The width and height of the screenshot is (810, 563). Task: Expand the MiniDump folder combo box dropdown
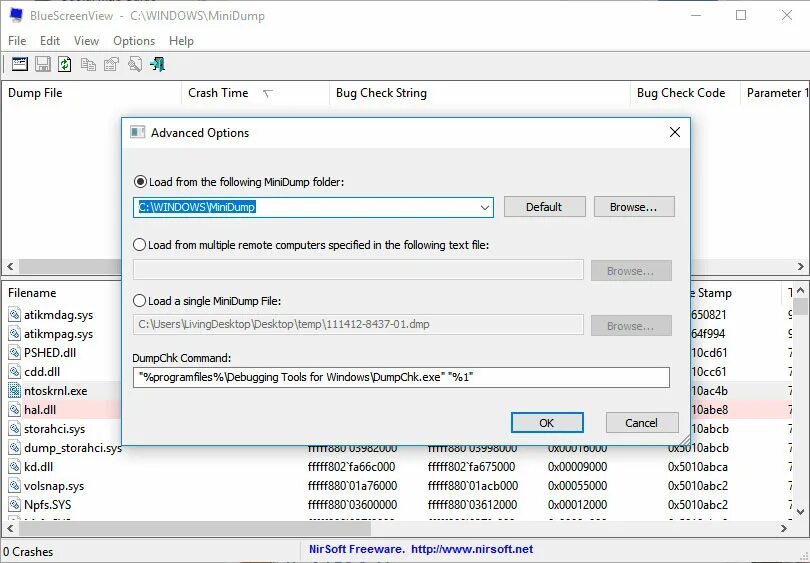point(485,207)
